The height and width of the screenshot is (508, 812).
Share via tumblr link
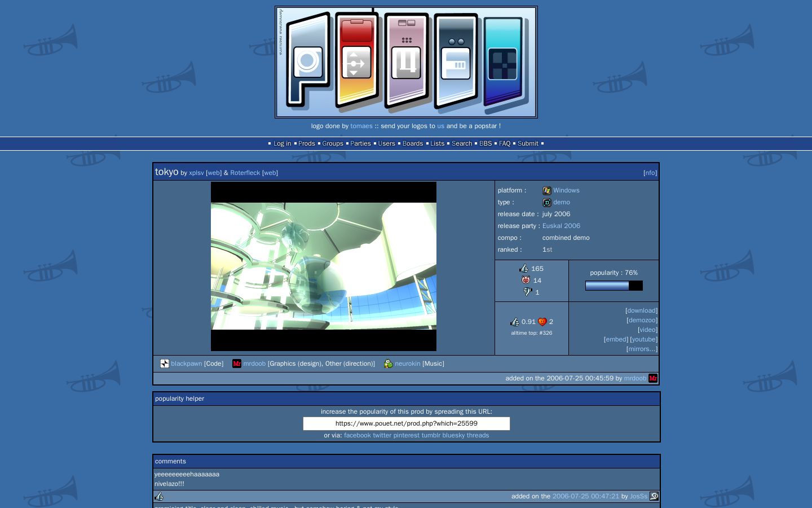tap(431, 435)
